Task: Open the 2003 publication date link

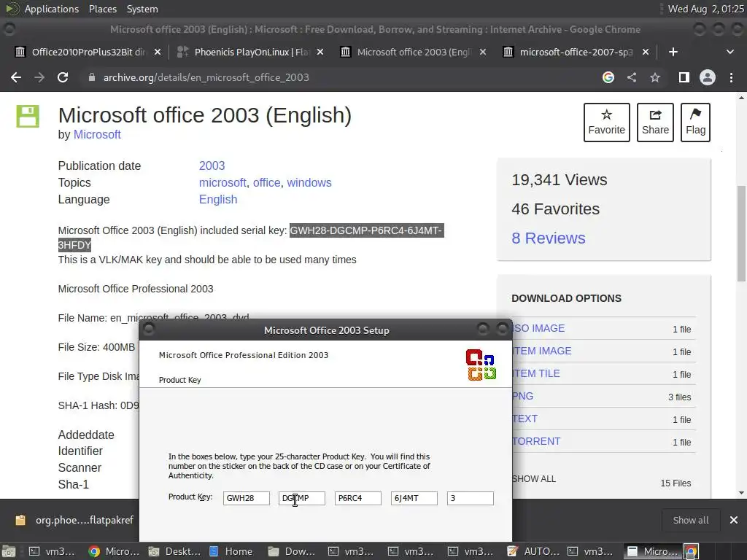Action: pos(212,166)
